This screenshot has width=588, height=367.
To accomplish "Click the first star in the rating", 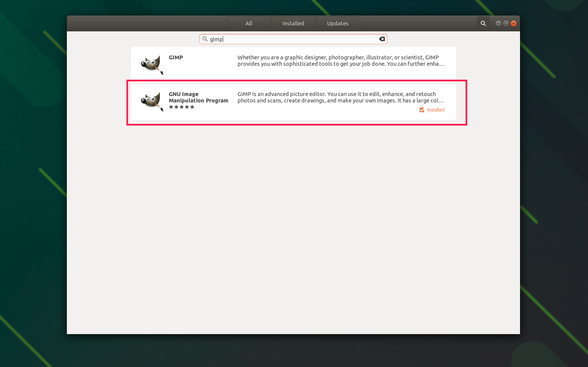I will click(171, 107).
